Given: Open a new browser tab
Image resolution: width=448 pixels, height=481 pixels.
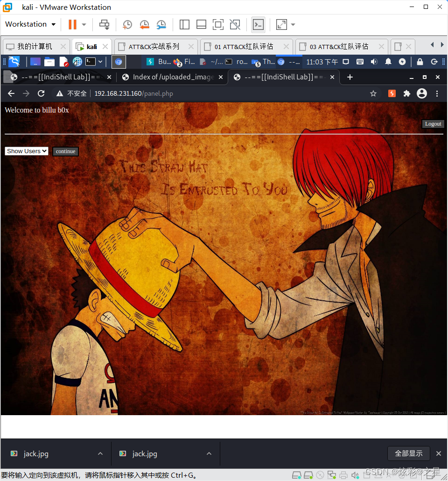Looking at the screenshot, I should pyautogui.click(x=350, y=78).
